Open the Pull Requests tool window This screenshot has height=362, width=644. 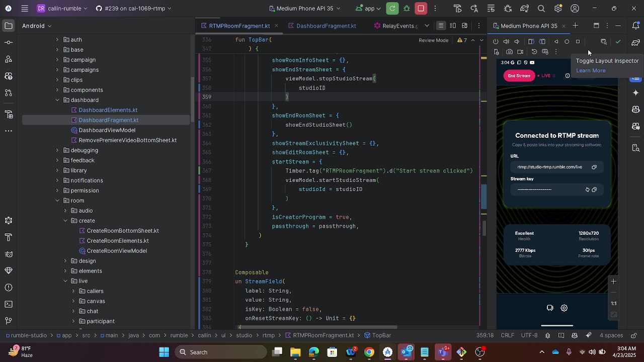[9, 93]
